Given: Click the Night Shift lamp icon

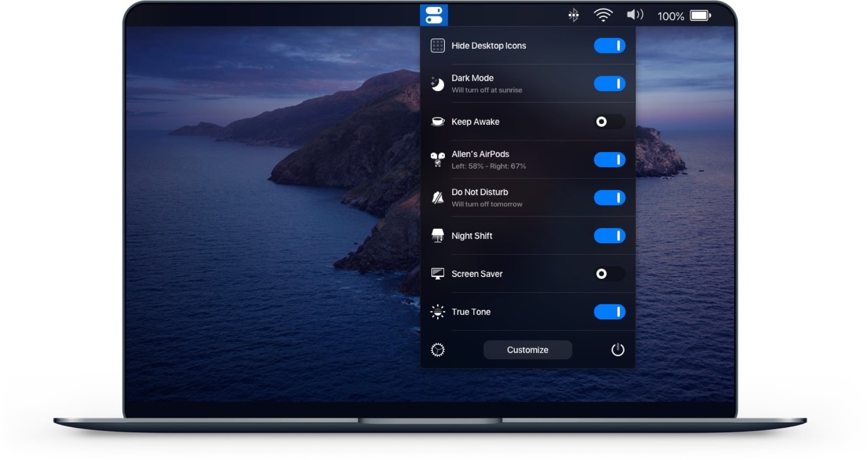Looking at the screenshot, I should pos(438,236).
